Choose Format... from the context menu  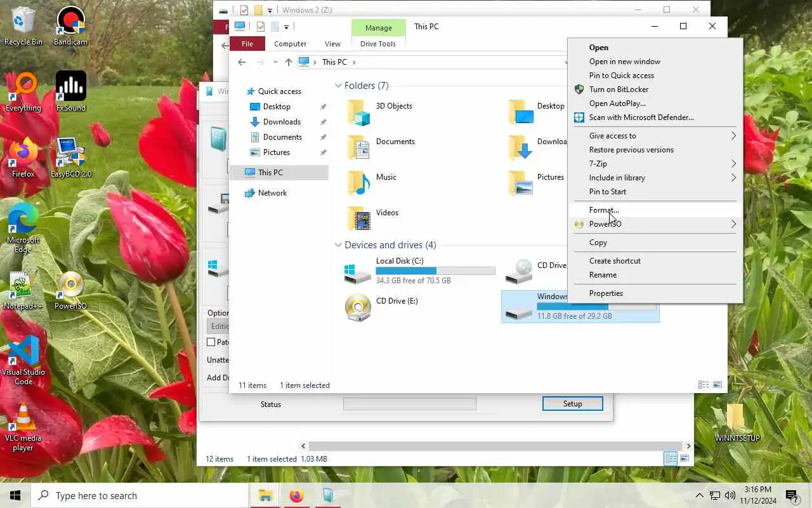pyautogui.click(x=655, y=210)
